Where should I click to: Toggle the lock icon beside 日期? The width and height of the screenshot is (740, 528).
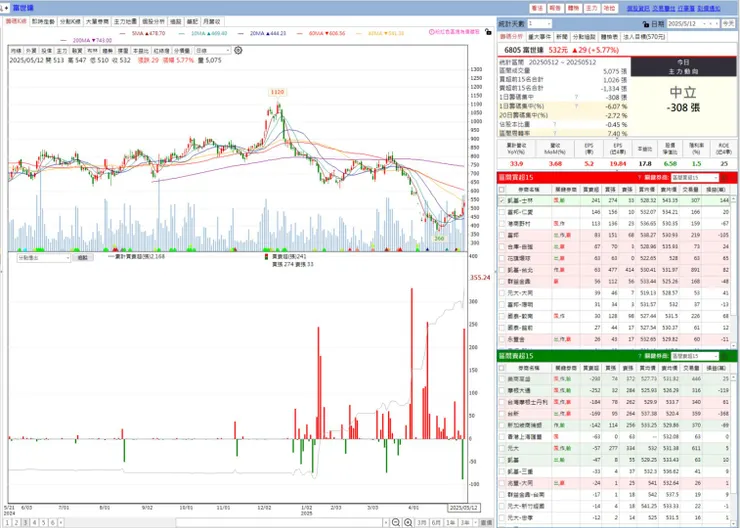click(646, 24)
